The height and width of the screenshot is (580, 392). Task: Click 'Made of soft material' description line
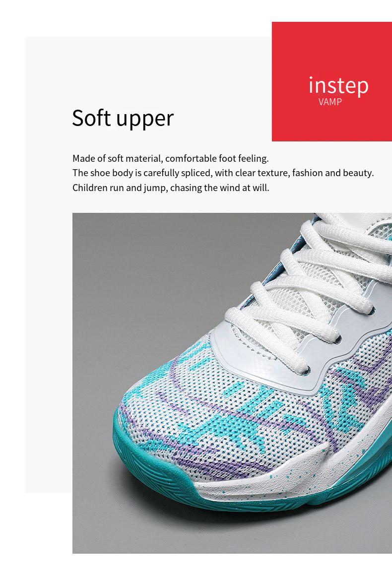click(x=171, y=158)
